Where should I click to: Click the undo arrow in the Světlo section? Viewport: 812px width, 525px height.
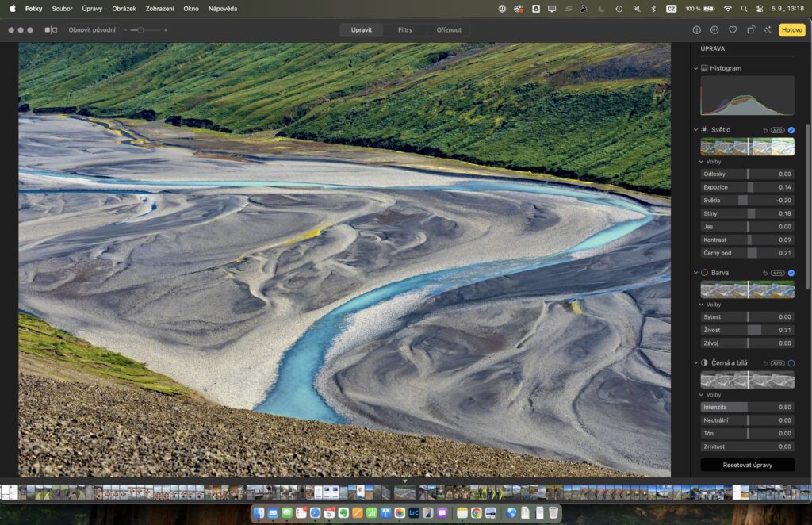tap(765, 130)
